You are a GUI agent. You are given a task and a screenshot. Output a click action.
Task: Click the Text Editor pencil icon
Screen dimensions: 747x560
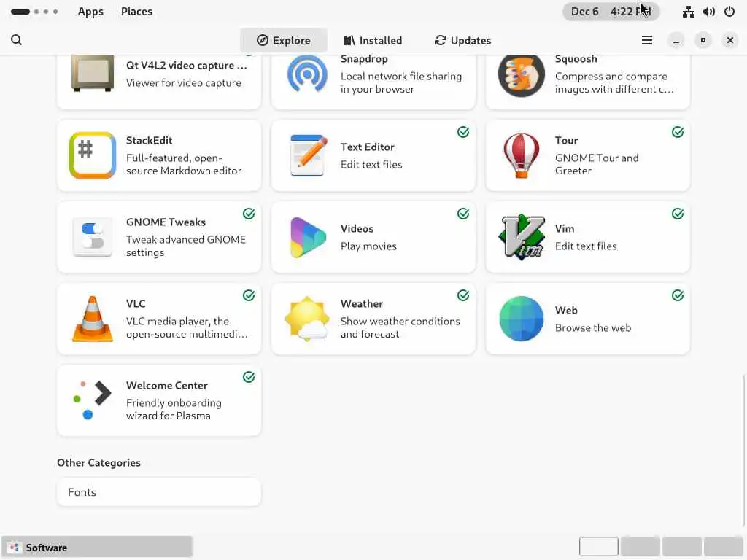coord(307,155)
